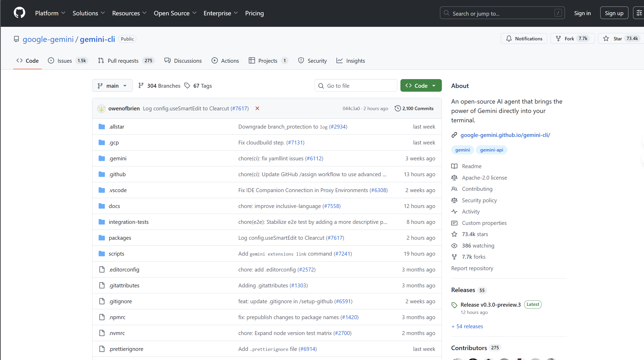Click the Go to file input
Screen dimensions: 644x360
(x=356, y=85)
